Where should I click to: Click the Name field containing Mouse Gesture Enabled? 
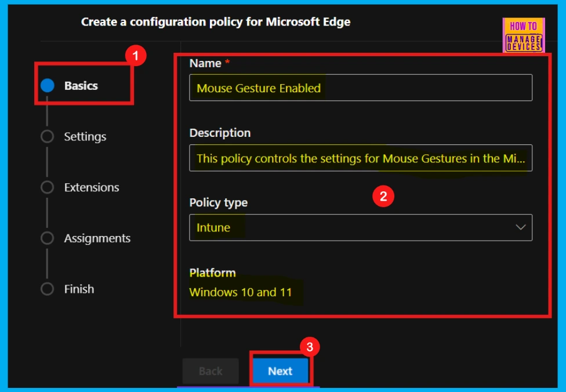361,88
